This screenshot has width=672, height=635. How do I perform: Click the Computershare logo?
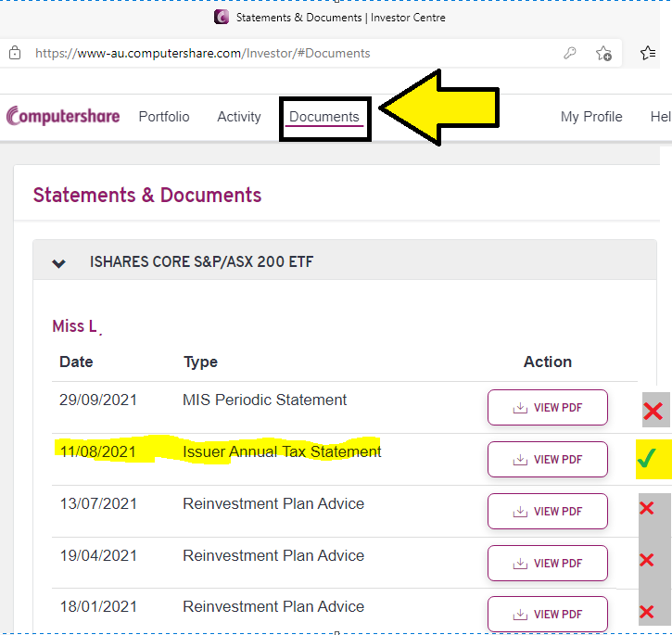[63, 116]
